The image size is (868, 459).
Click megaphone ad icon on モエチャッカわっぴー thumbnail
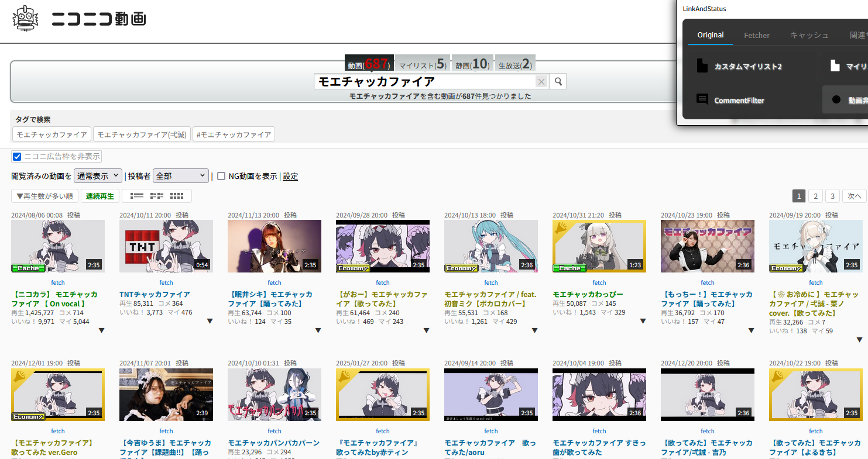pos(562,228)
